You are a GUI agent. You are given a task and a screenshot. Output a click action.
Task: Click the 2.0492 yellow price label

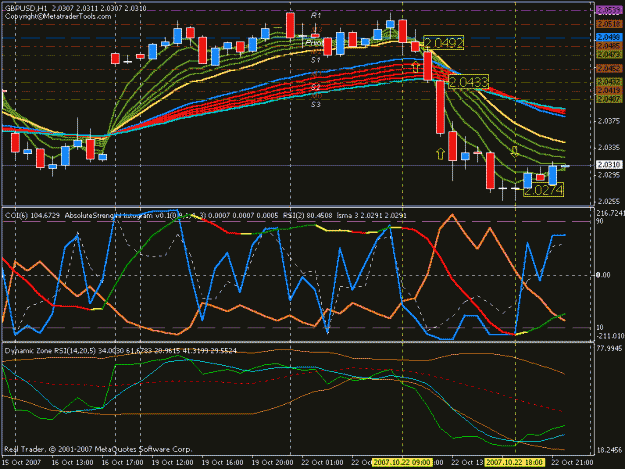(444, 43)
